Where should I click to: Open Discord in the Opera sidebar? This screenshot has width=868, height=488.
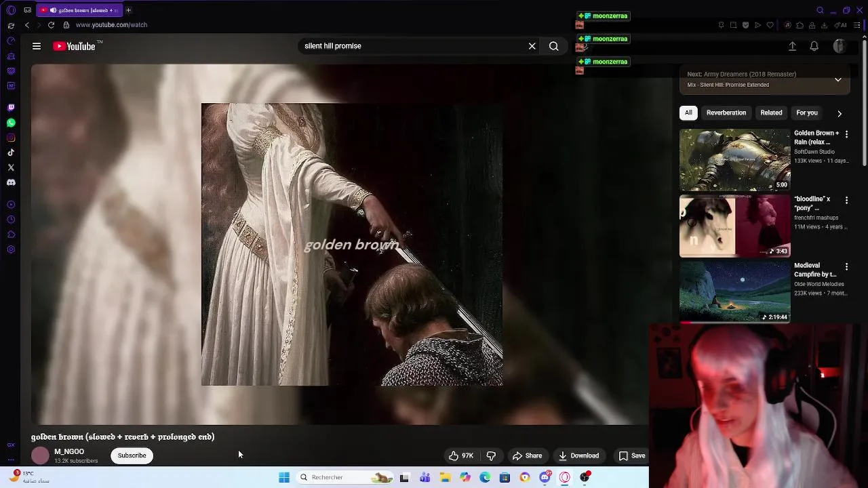(11, 182)
